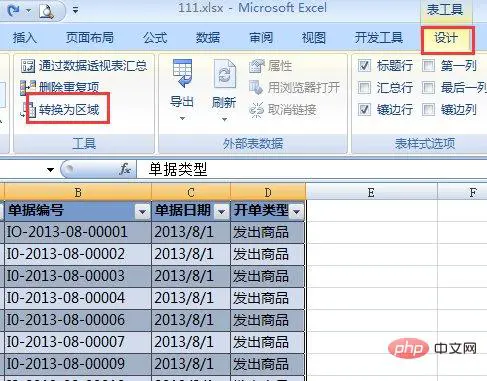Switch to the 页面布局 tab
Screen dimensions: 487x381
pos(89,38)
